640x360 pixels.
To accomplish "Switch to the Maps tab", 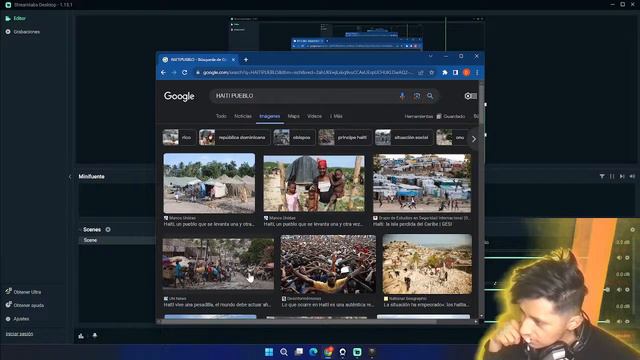I will (293, 116).
